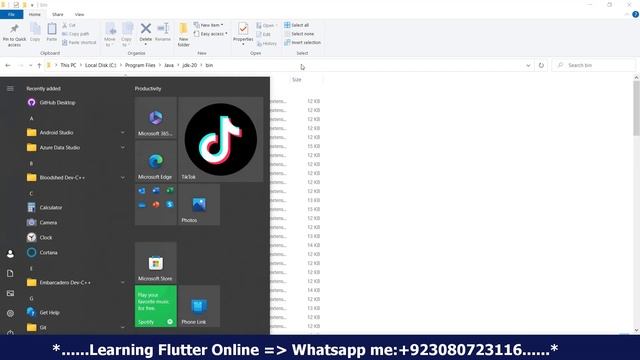Switch to the Share ribbon tab

(x=58, y=14)
